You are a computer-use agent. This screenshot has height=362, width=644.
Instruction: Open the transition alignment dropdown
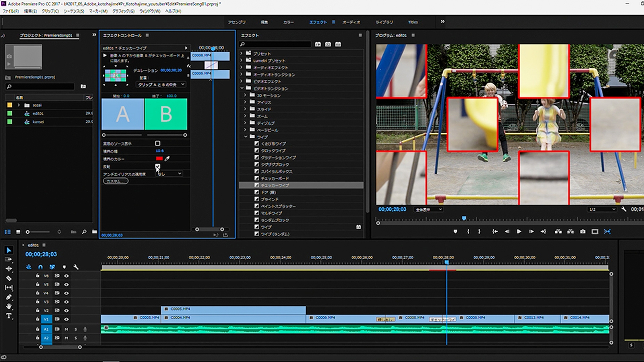tap(161, 84)
